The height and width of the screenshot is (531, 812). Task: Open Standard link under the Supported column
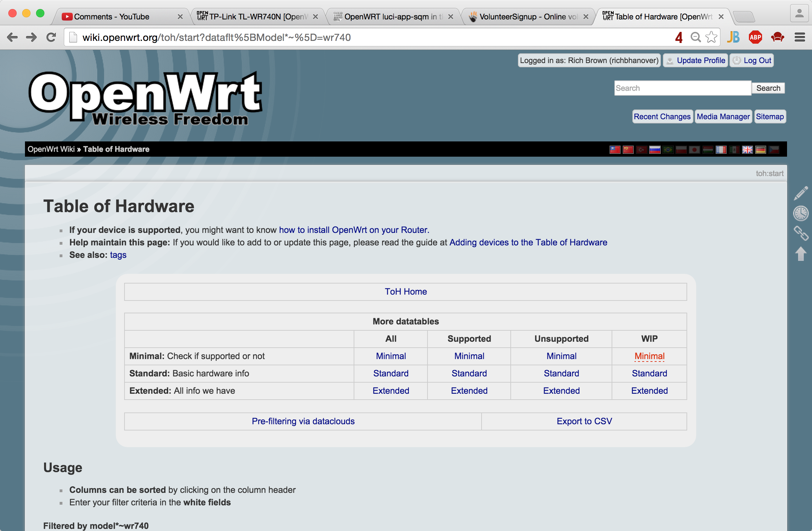tap(469, 373)
